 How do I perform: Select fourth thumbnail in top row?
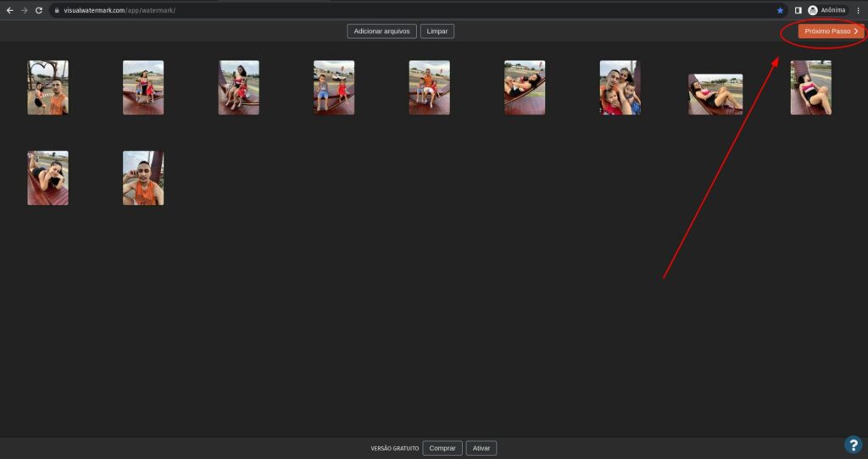334,87
